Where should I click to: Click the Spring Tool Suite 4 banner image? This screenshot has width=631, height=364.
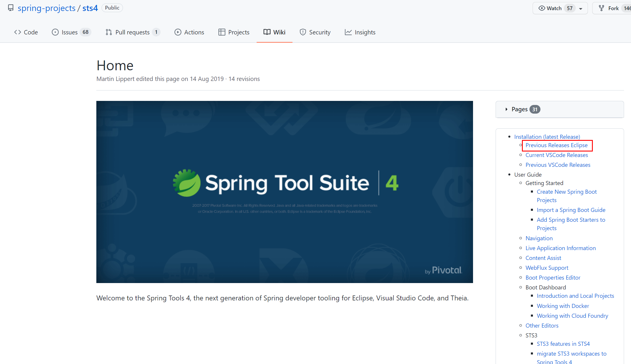[284, 192]
